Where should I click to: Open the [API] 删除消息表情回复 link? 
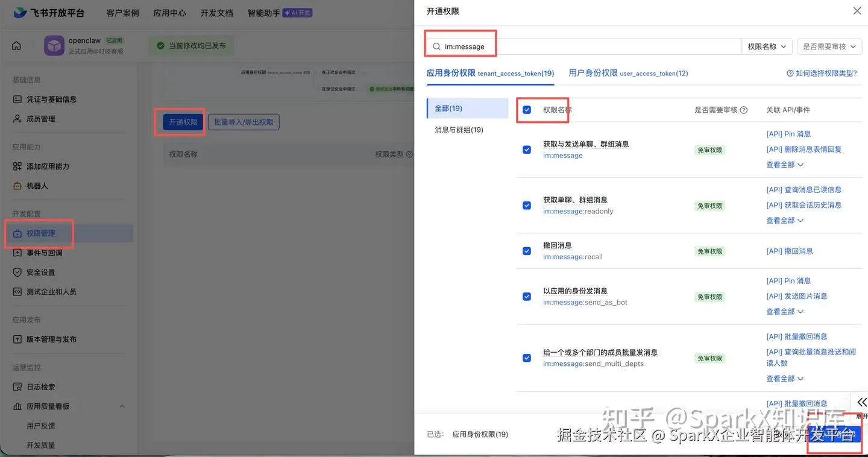pyautogui.click(x=804, y=149)
